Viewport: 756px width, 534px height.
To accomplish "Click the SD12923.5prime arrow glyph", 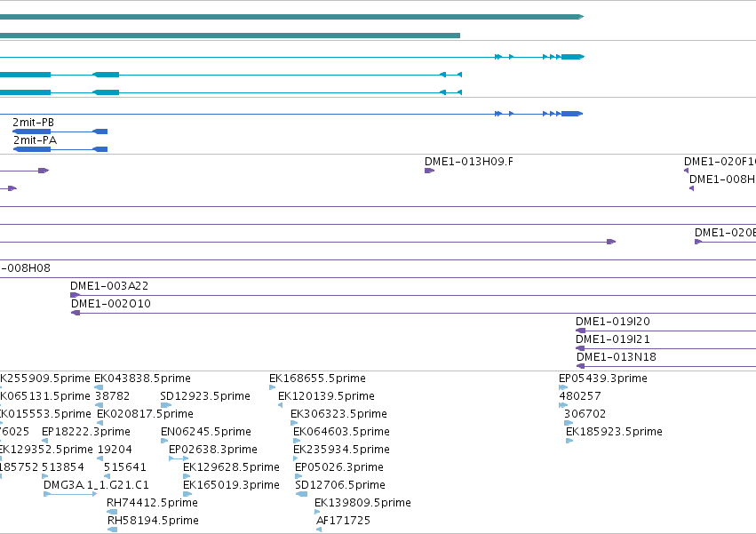I will pyautogui.click(x=166, y=405).
